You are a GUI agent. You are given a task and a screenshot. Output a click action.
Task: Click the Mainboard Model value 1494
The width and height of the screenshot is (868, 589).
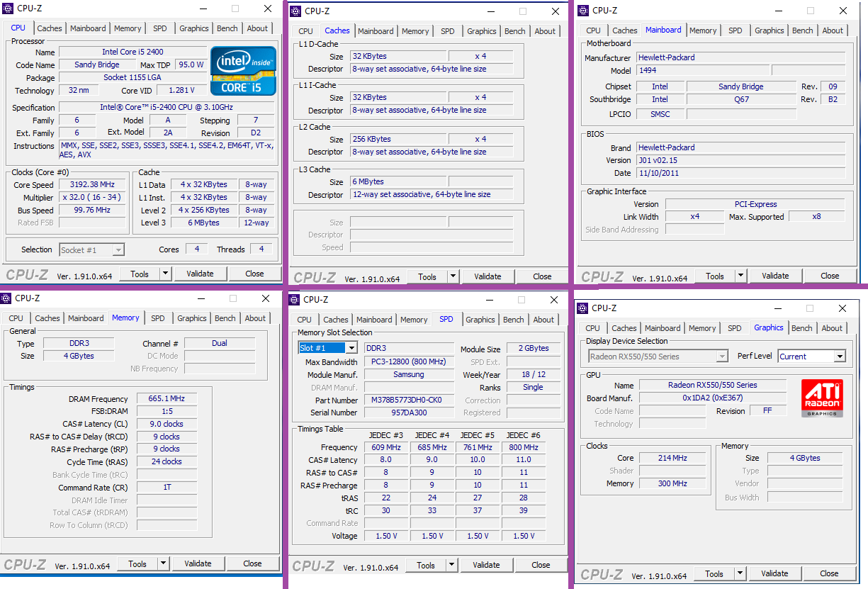point(702,70)
